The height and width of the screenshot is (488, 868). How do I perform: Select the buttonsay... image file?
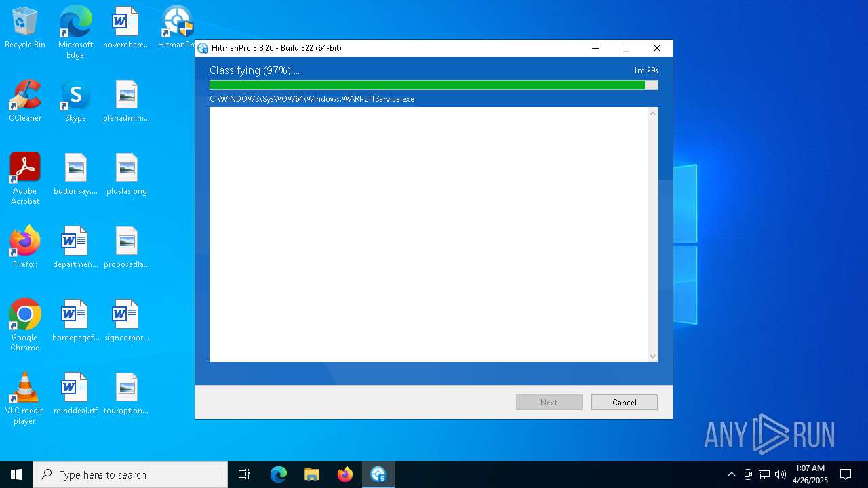[75, 174]
